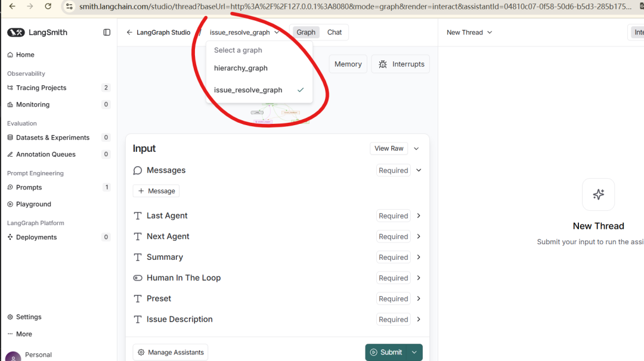Open the issue_resolve_graph graph selector dropdown
The image size is (644, 361).
tap(244, 32)
